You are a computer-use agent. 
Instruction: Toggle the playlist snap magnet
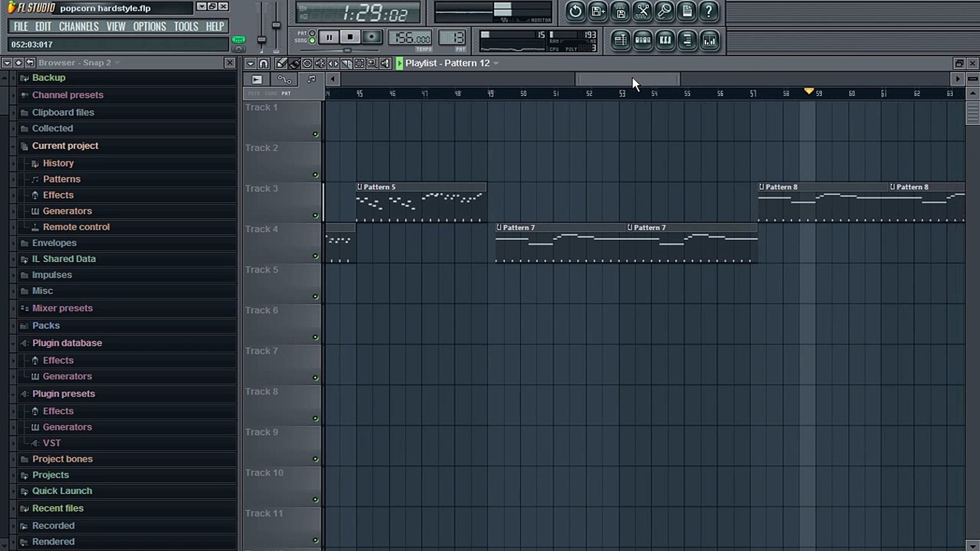[x=263, y=63]
